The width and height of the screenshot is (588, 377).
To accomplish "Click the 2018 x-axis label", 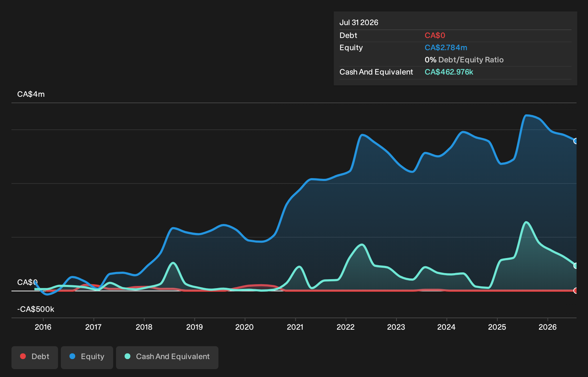I will pos(144,327).
